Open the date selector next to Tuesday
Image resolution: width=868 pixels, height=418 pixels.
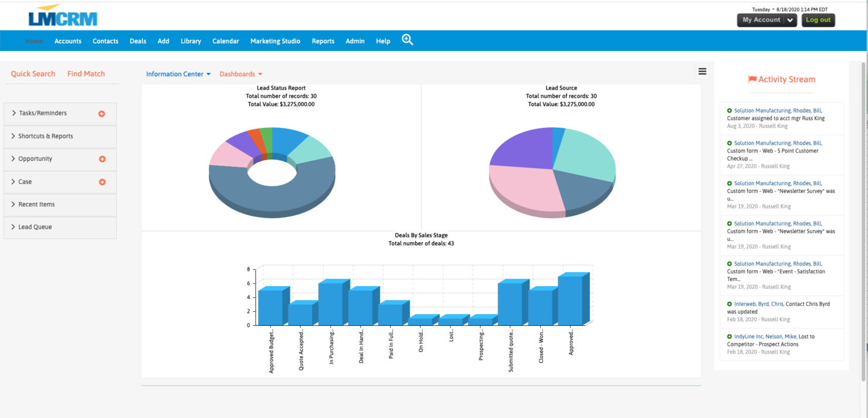[772, 9]
